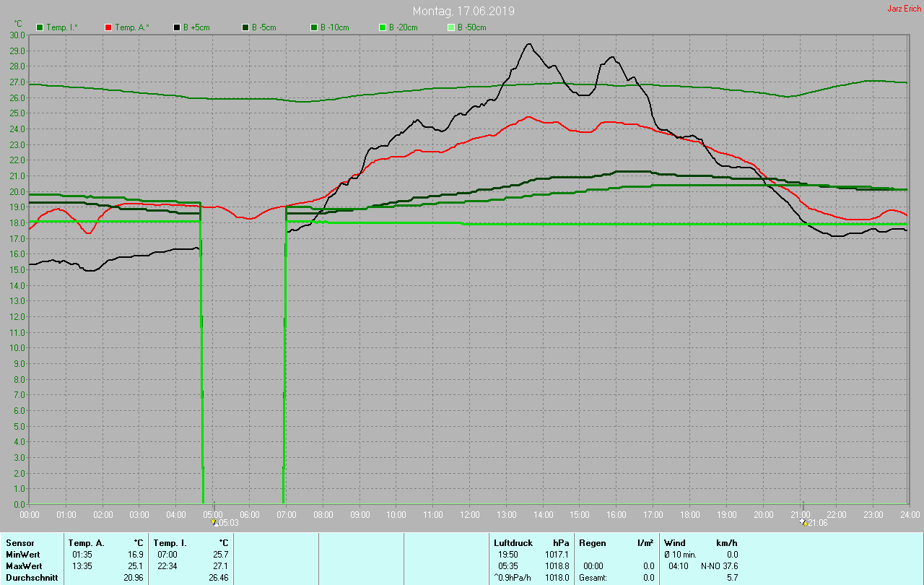Click the "Durchschnitt" row header
Viewport: 924px width, 585px height.
click(x=32, y=578)
